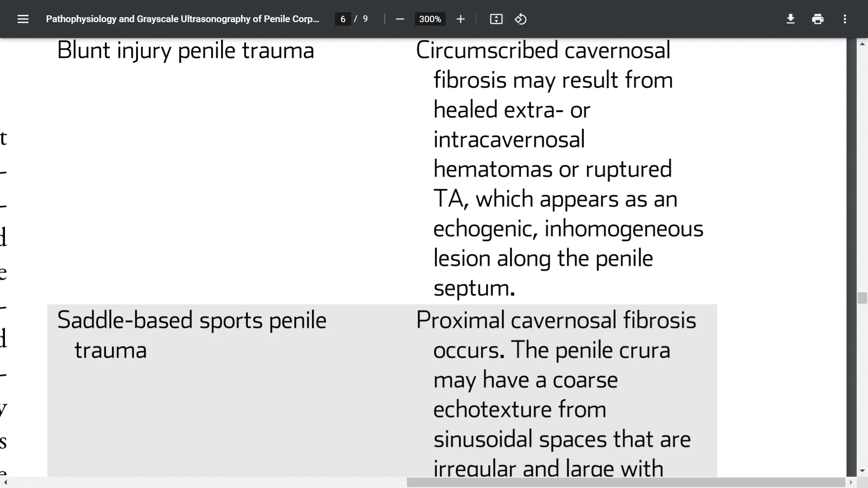Open the sidebar hamburger menu
The image size is (868, 488).
tap(23, 19)
